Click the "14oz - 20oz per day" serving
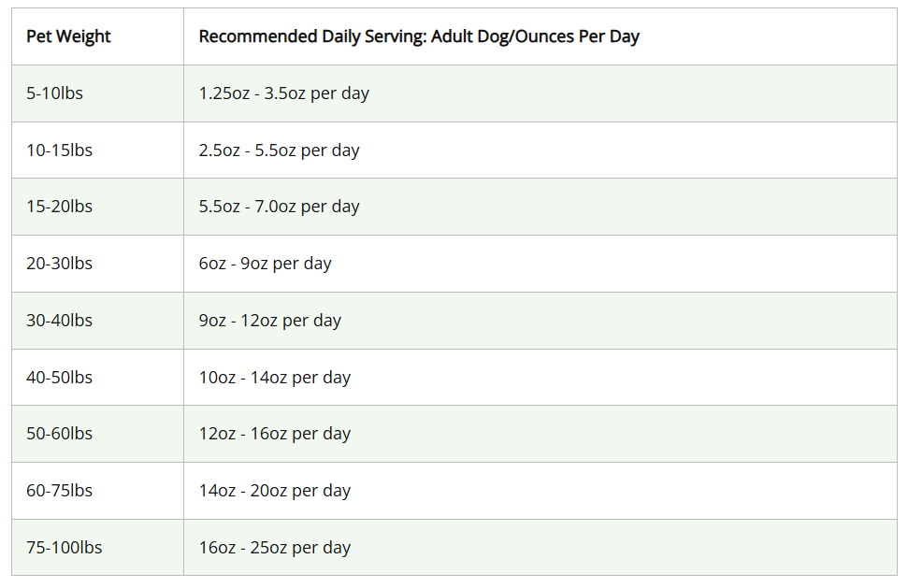The image size is (908, 588). [x=274, y=491]
